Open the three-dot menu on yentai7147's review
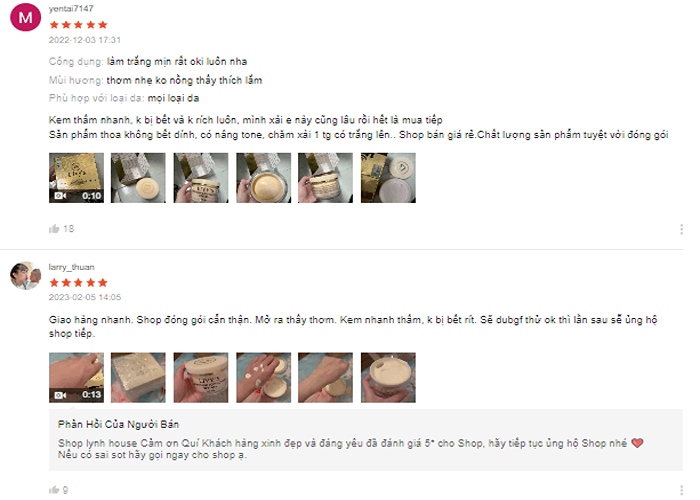The width and height of the screenshot is (700, 500). 681,229
